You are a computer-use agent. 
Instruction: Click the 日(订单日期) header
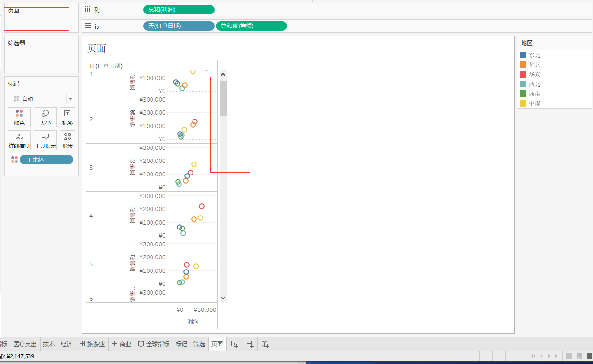click(106, 66)
